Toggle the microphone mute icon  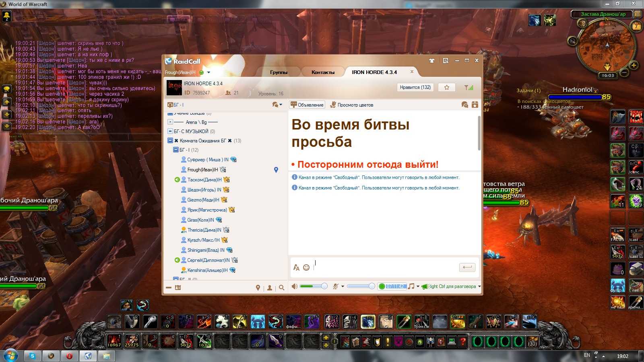tap(335, 286)
